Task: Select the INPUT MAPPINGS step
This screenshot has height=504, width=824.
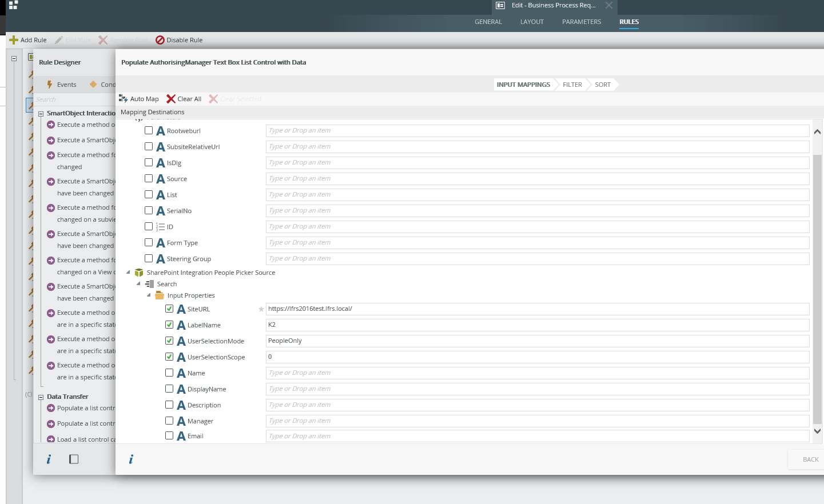Action: tap(523, 85)
